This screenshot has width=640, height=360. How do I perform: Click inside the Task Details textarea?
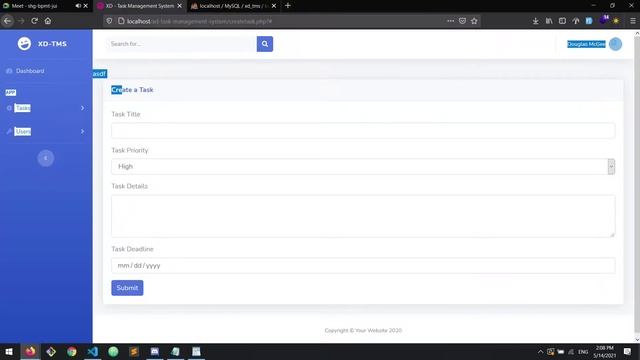[363, 216]
